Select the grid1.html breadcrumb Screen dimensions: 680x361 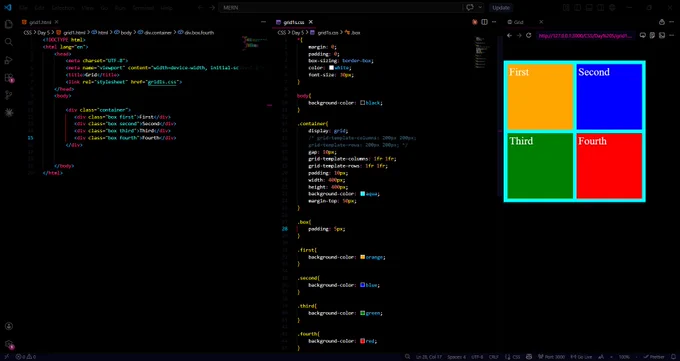coord(71,33)
